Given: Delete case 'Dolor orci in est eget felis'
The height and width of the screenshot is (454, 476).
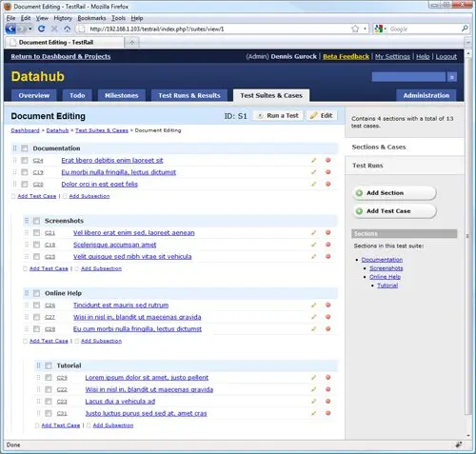Looking at the screenshot, I should pos(328,184).
